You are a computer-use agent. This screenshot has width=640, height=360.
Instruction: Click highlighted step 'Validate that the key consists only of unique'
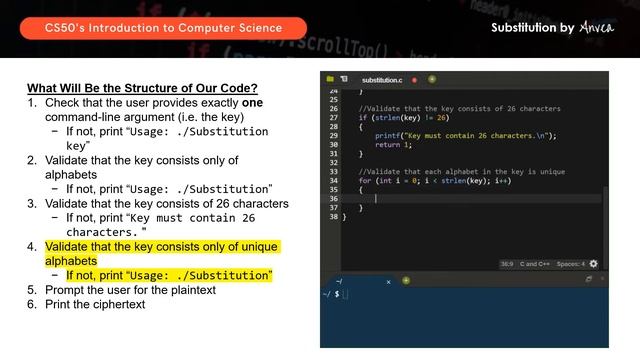pos(161,247)
